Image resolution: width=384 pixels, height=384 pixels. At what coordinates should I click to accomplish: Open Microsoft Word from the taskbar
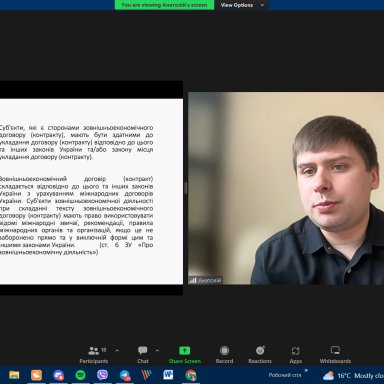(x=168, y=375)
